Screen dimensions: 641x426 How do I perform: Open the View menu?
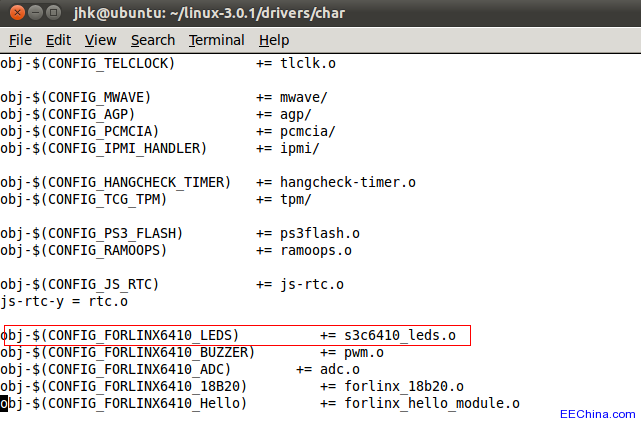pos(100,40)
